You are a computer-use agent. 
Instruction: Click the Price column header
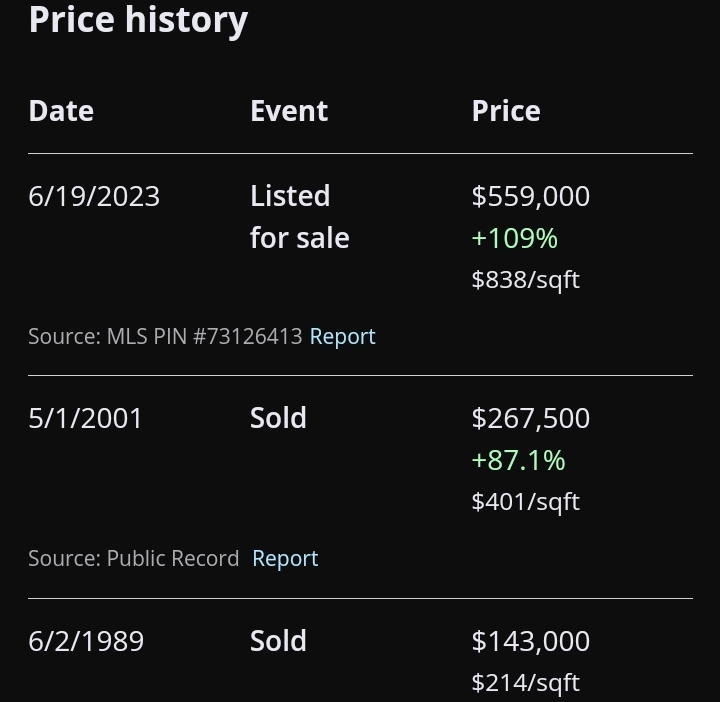[506, 111]
